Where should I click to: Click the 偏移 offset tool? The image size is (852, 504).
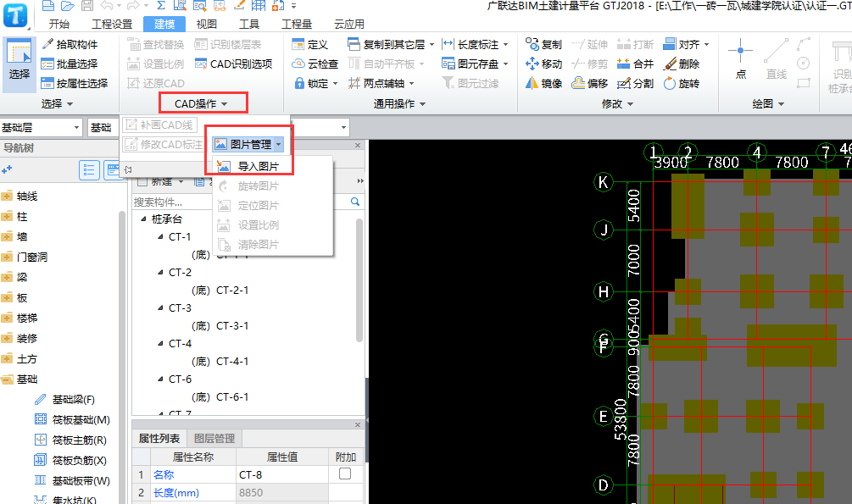pyautogui.click(x=590, y=84)
